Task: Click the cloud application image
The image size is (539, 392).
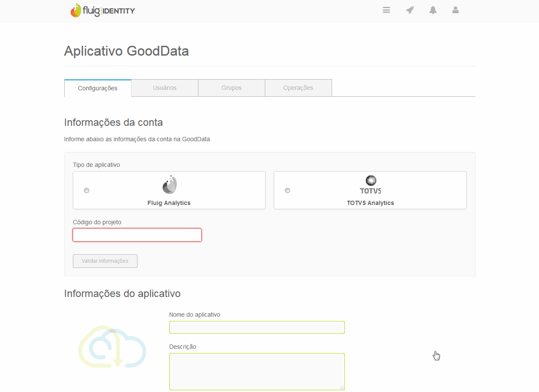Action: click(x=112, y=347)
